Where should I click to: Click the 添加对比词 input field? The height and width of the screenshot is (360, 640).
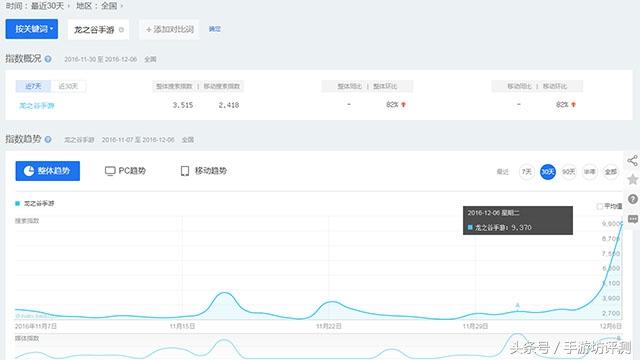pyautogui.click(x=169, y=29)
